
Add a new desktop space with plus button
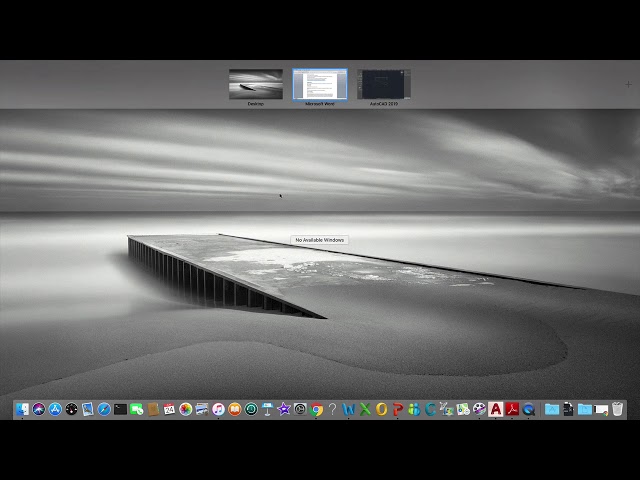(628, 84)
